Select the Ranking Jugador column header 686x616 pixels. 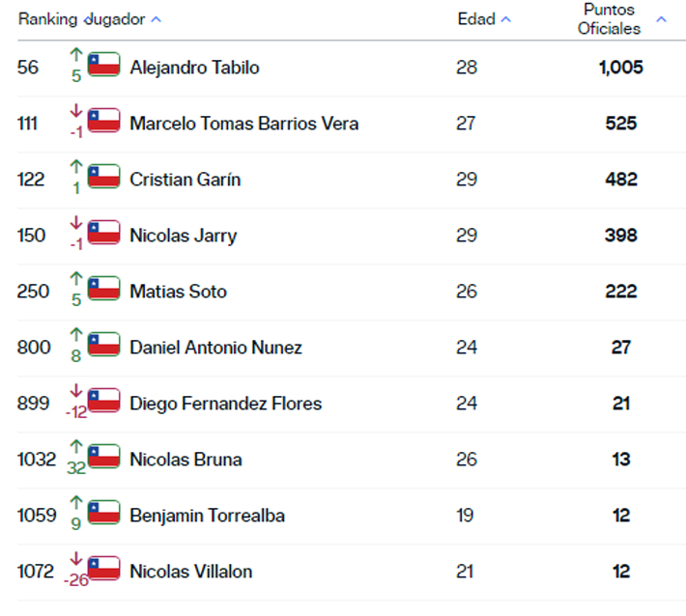(x=81, y=19)
